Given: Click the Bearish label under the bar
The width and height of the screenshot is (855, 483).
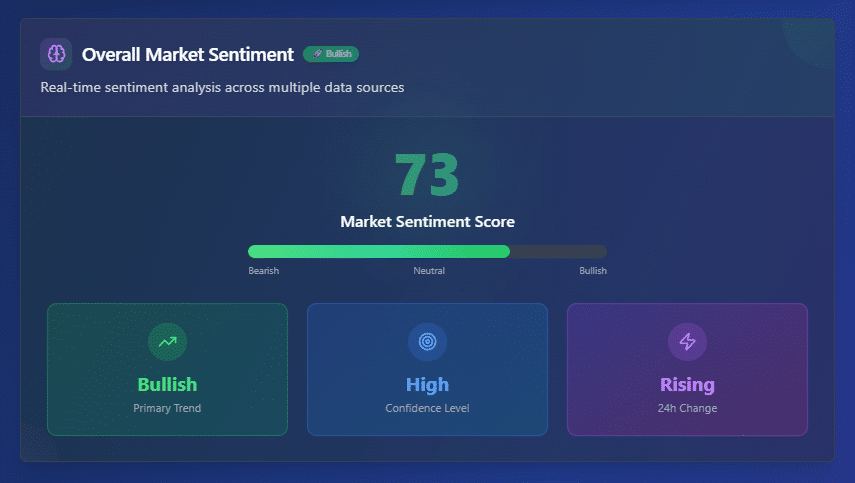Looking at the screenshot, I should pyautogui.click(x=263, y=271).
